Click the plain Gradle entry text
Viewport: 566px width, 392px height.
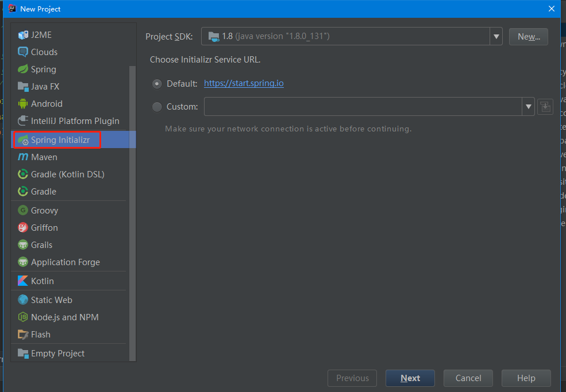click(x=44, y=192)
